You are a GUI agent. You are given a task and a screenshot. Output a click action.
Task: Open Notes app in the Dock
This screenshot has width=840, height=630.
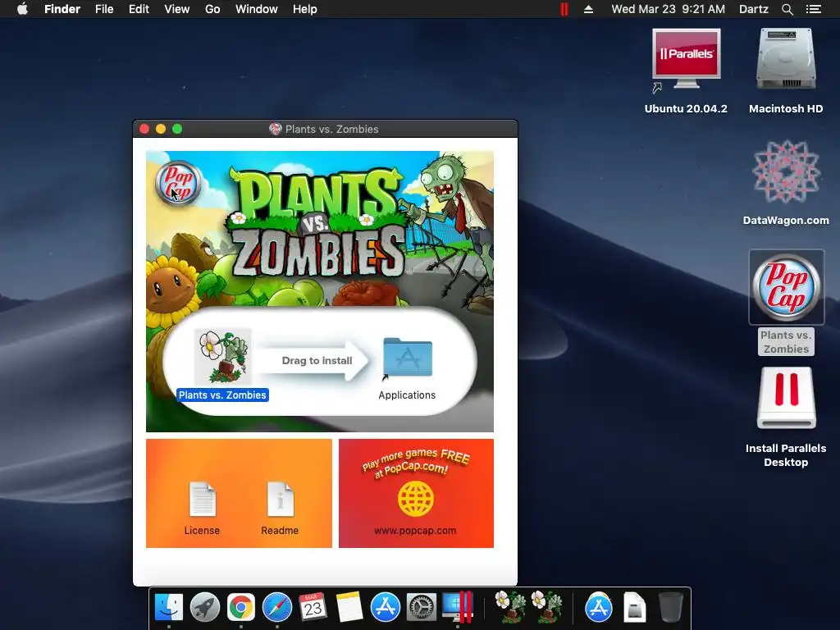349,608
